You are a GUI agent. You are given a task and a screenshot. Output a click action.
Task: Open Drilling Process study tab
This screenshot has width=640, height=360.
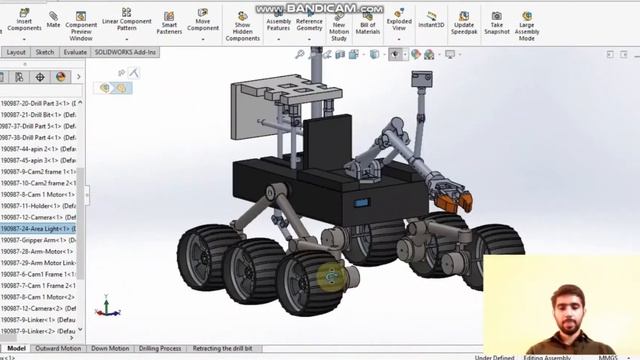[x=160, y=348]
